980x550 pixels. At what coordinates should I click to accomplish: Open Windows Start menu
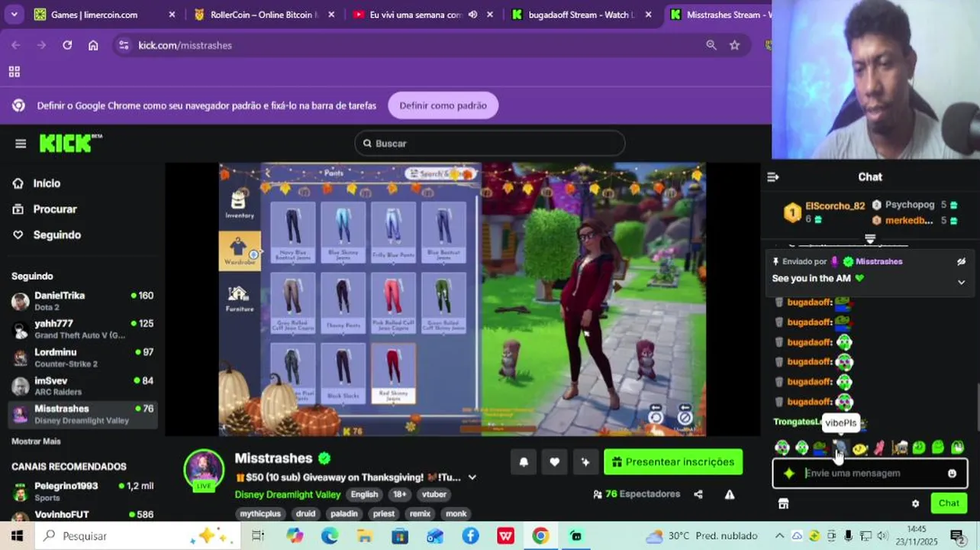[17, 535]
